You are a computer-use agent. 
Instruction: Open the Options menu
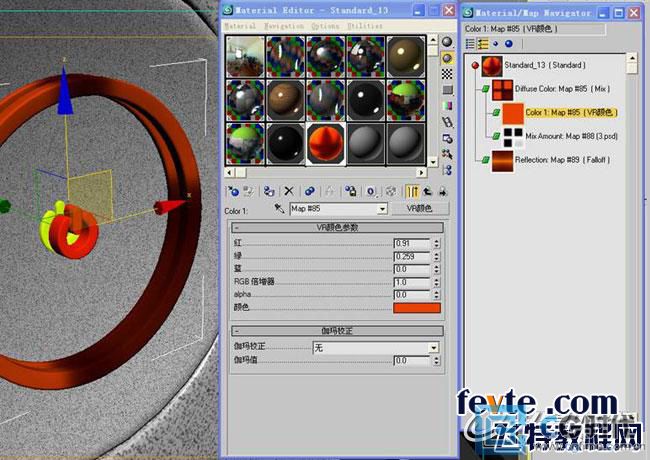(x=325, y=26)
